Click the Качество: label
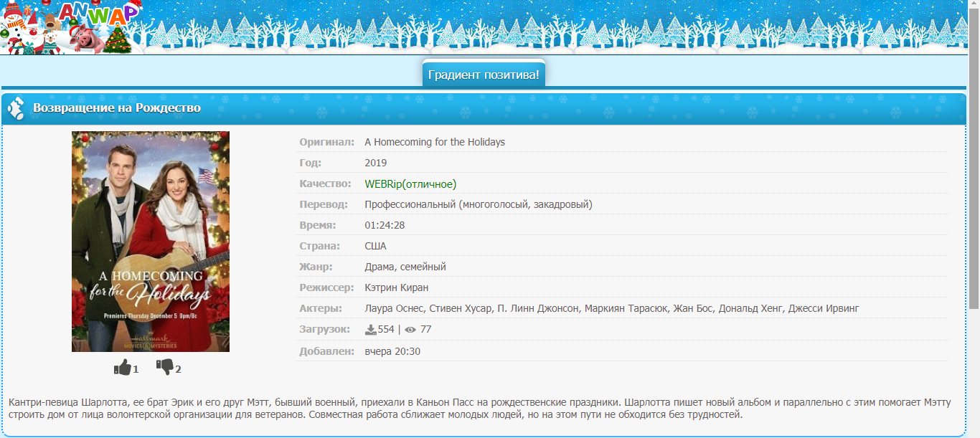This screenshot has width=980, height=438. click(x=326, y=184)
